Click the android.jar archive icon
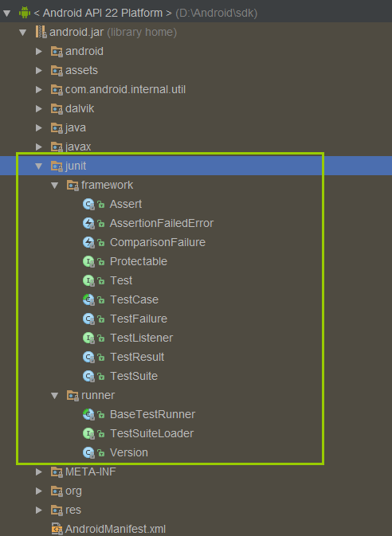The width and height of the screenshot is (392, 536). click(x=41, y=32)
